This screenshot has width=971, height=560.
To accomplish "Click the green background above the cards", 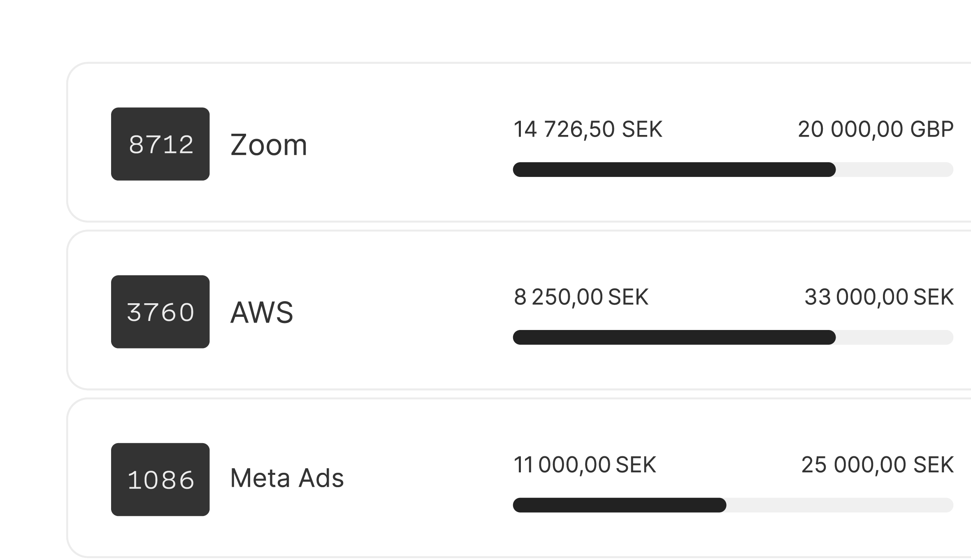I will [485, 29].
